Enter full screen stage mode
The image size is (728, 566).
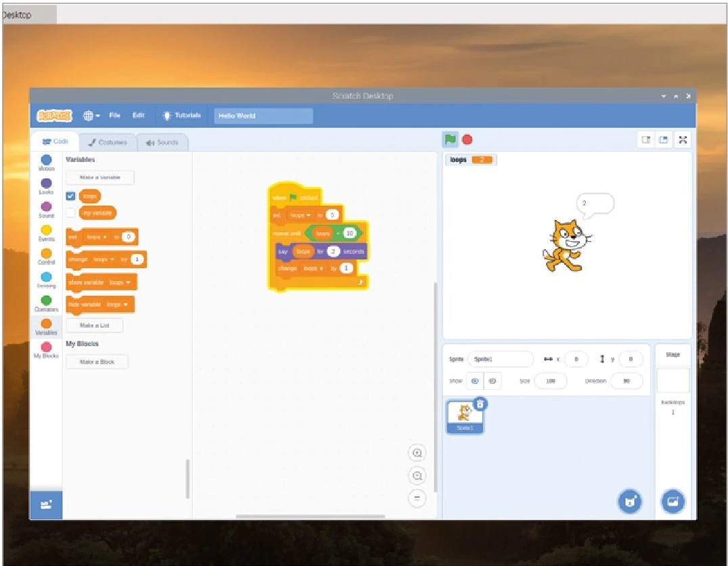click(683, 139)
